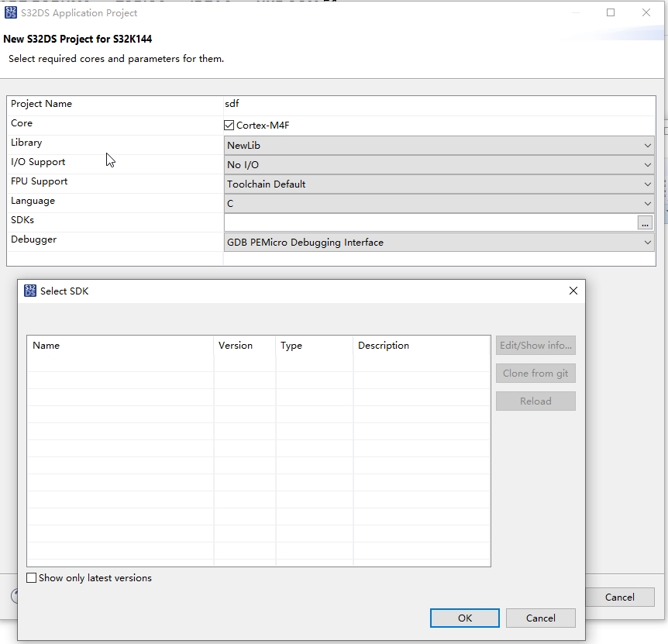
Task: Click the SDKs browse ellipsis button
Action: point(645,222)
